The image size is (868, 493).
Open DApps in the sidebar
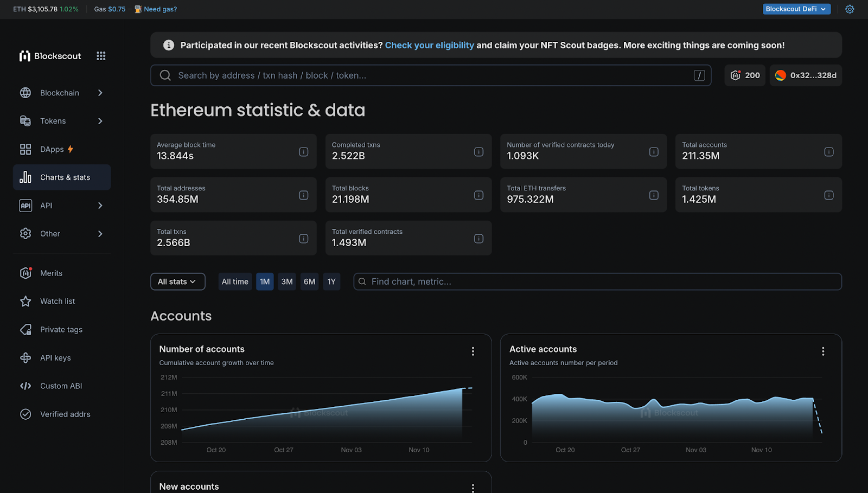pos(62,149)
